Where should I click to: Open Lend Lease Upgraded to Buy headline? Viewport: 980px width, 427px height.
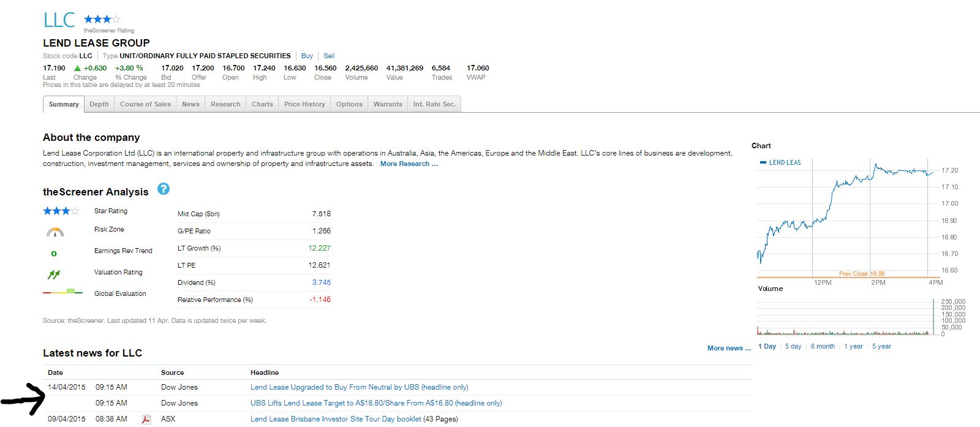pyautogui.click(x=359, y=387)
